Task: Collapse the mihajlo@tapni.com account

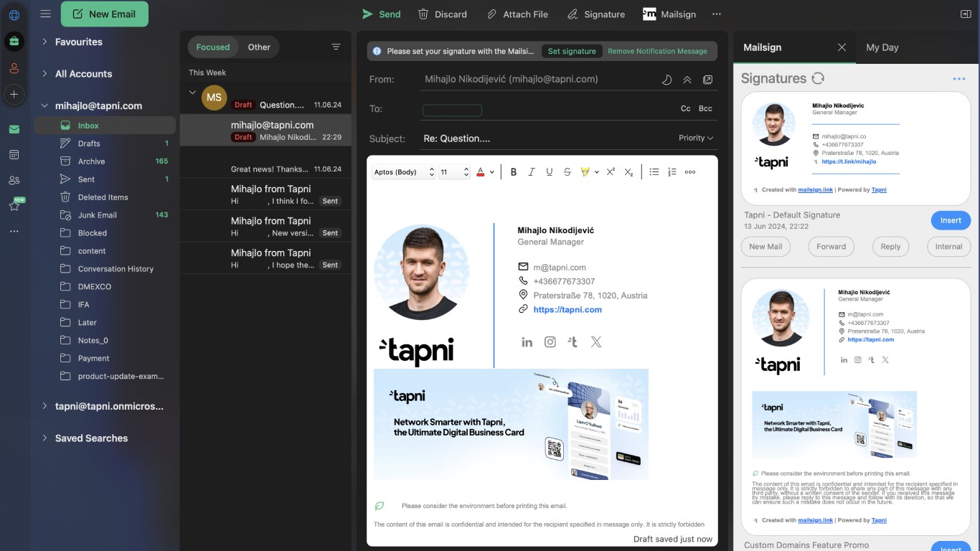Action: [44, 105]
